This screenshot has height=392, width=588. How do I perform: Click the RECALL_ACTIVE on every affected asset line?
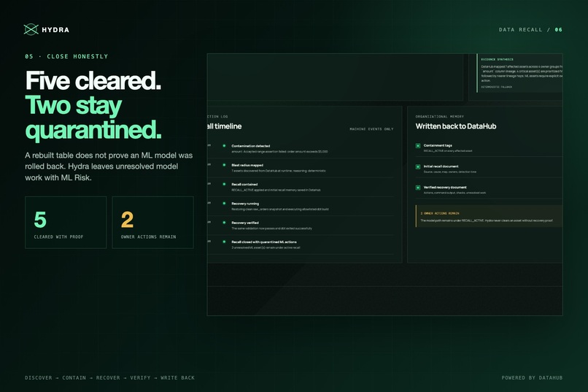(x=448, y=151)
